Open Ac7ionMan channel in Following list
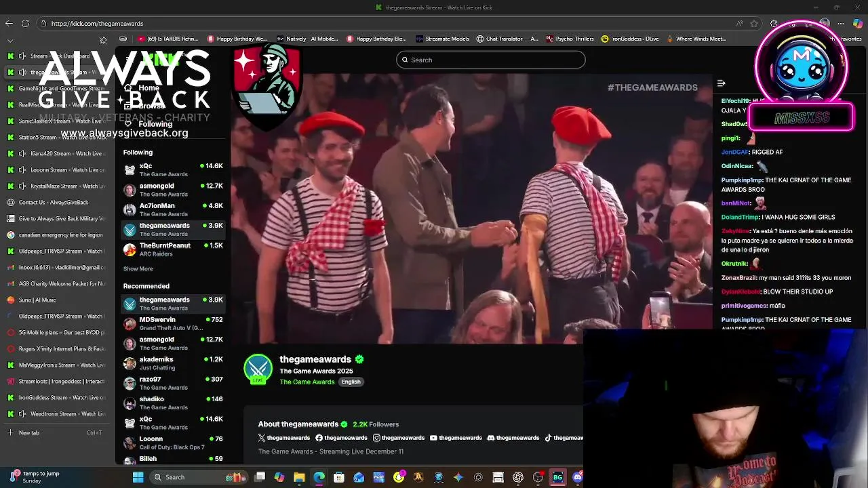868x488 pixels. click(173, 209)
